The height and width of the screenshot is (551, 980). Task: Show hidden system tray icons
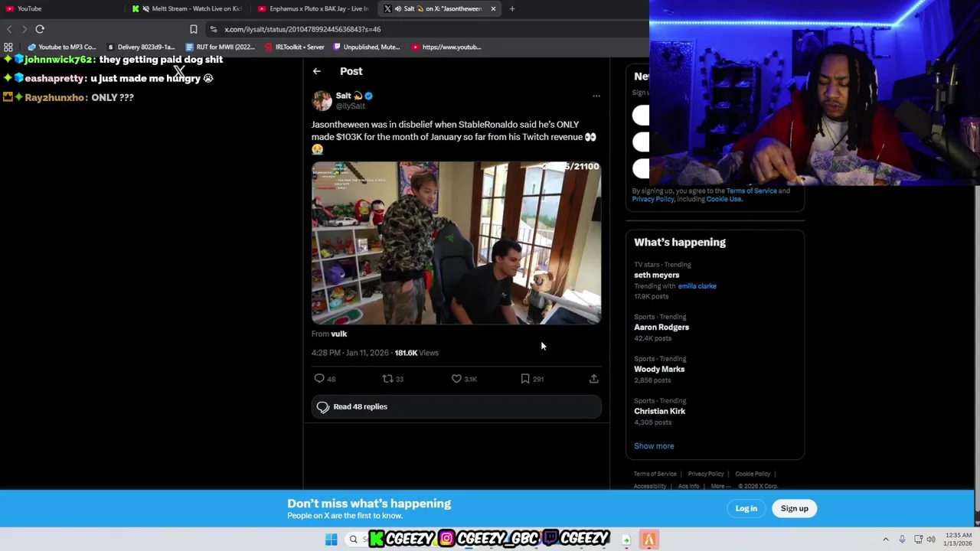click(886, 540)
